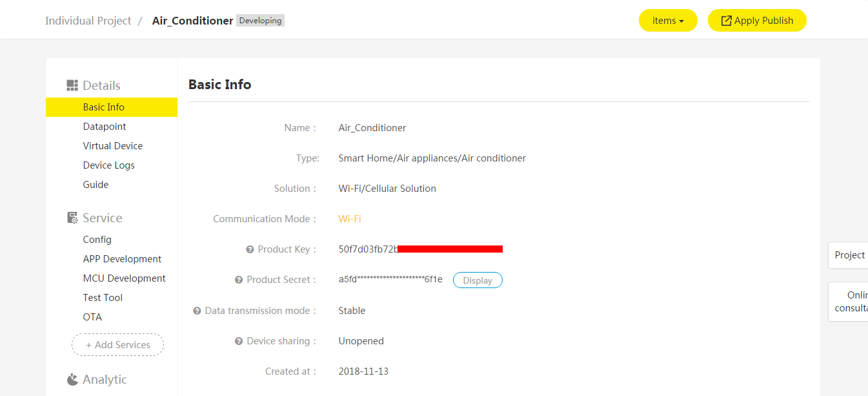868x396 pixels.
Task: Click the Wi-Fi communication mode link
Action: click(350, 219)
